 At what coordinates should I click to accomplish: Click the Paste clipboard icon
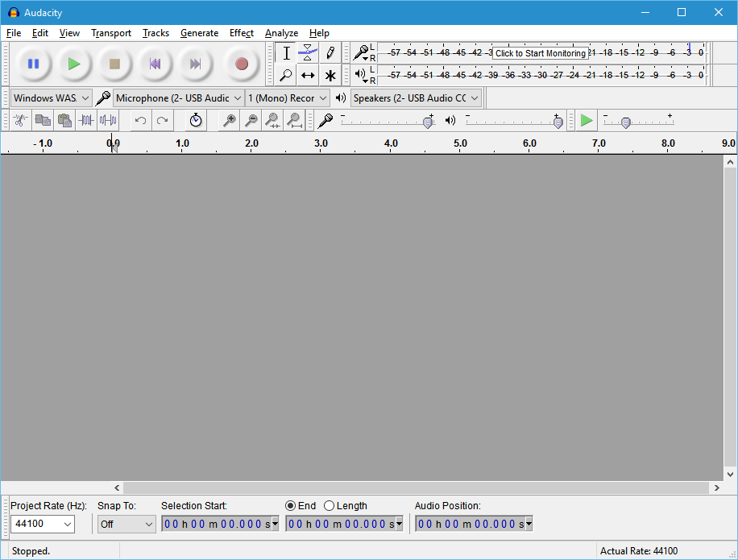pyautogui.click(x=64, y=121)
